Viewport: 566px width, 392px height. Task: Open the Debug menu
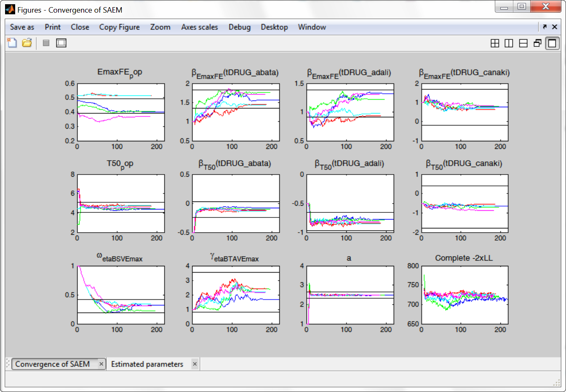240,27
